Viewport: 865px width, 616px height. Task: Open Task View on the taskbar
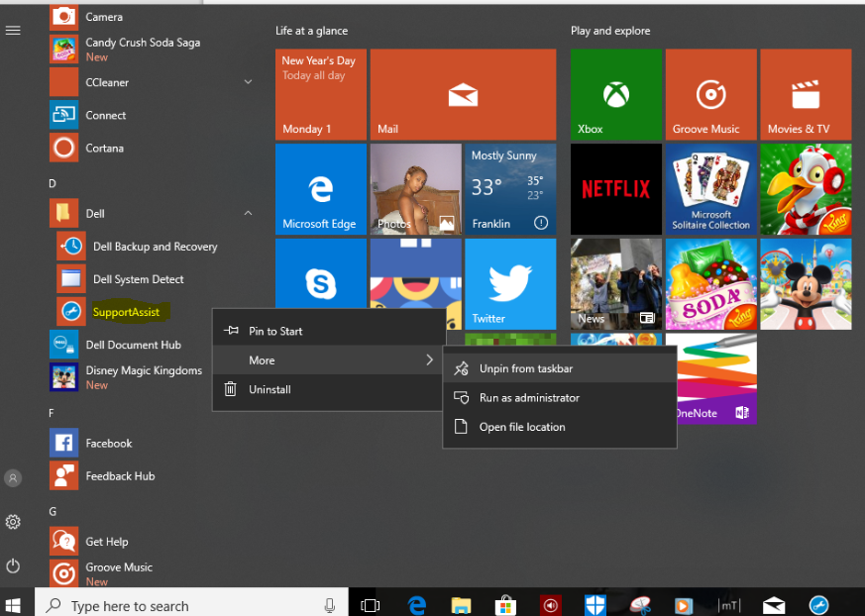click(370, 605)
